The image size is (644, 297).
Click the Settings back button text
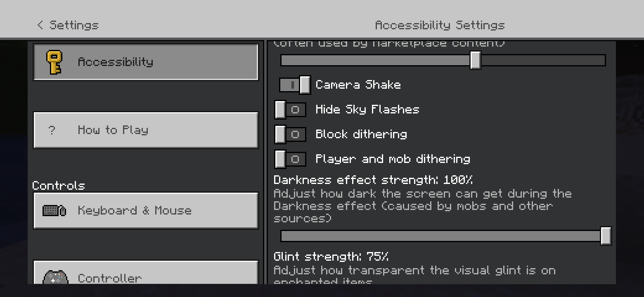74,25
